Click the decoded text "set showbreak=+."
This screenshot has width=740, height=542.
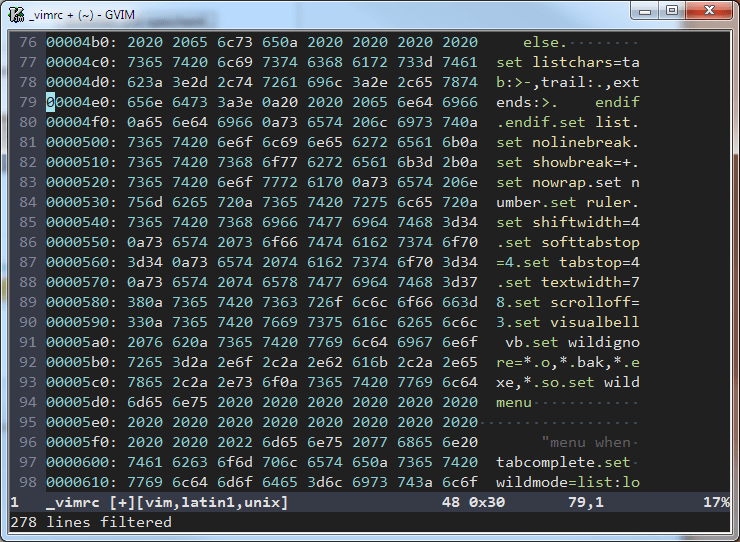point(568,162)
